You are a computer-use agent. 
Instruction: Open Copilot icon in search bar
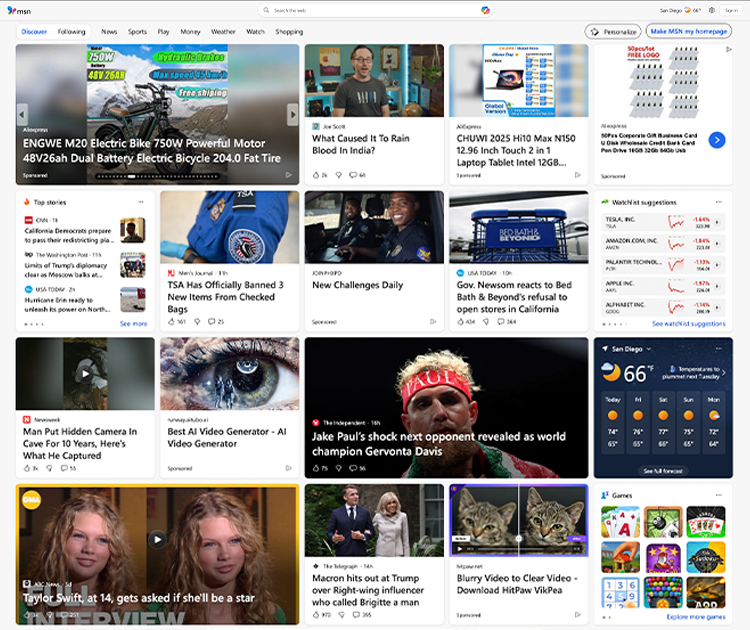click(x=485, y=10)
